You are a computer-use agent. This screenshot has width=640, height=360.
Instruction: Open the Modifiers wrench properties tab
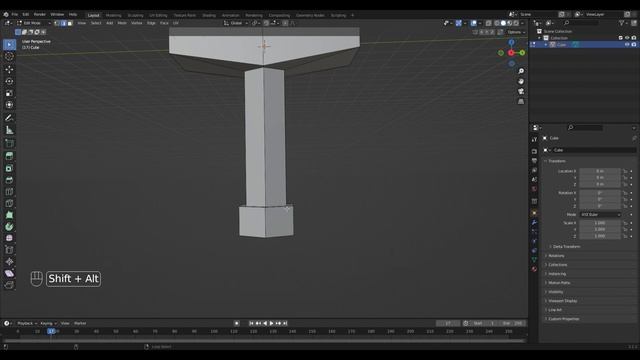[x=534, y=222]
